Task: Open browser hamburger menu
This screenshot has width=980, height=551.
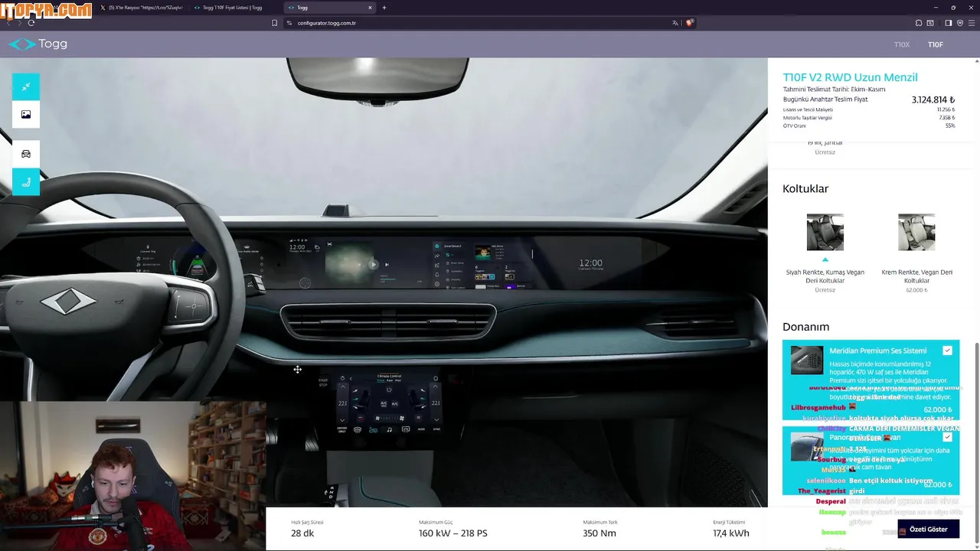Action: 971,23
